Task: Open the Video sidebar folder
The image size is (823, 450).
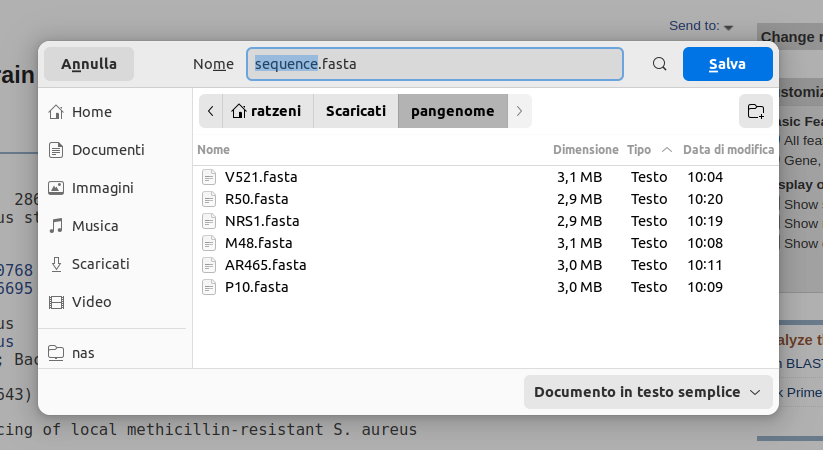Action: 91,302
